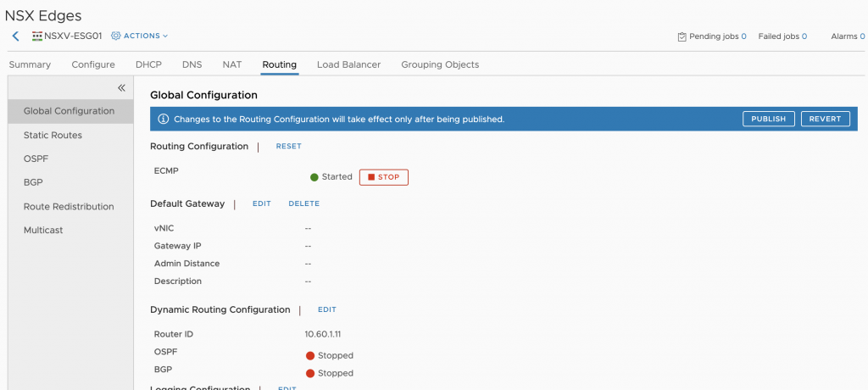868x390 pixels.
Task: Click the info icon in the blue banner
Action: (164, 119)
